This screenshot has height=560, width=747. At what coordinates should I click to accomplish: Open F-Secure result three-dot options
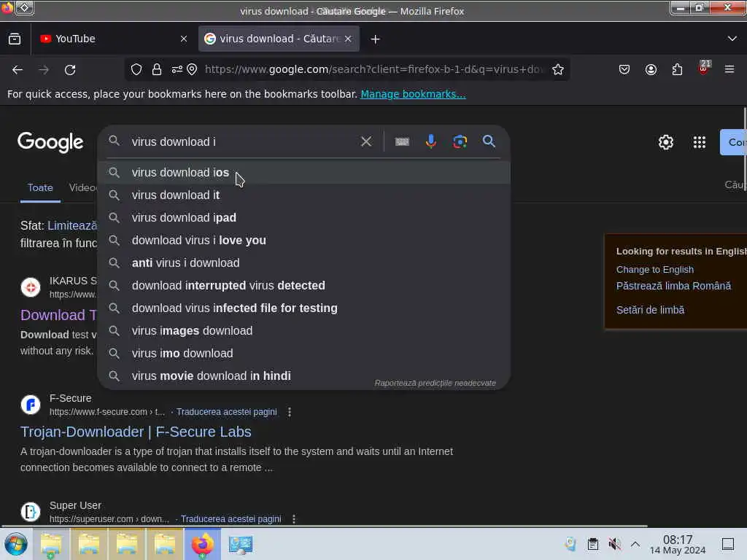tap(290, 412)
